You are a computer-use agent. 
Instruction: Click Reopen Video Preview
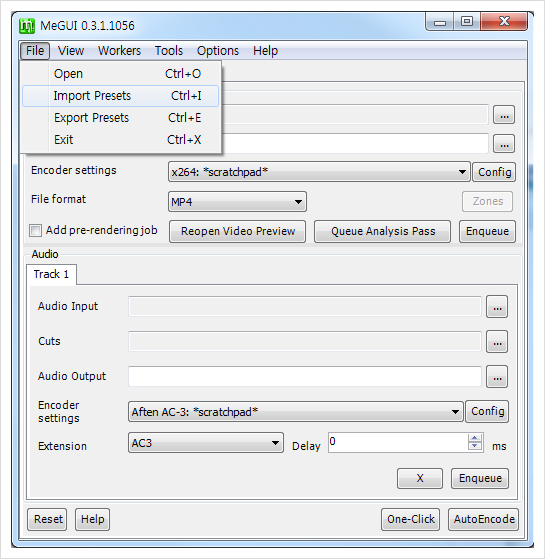point(237,231)
